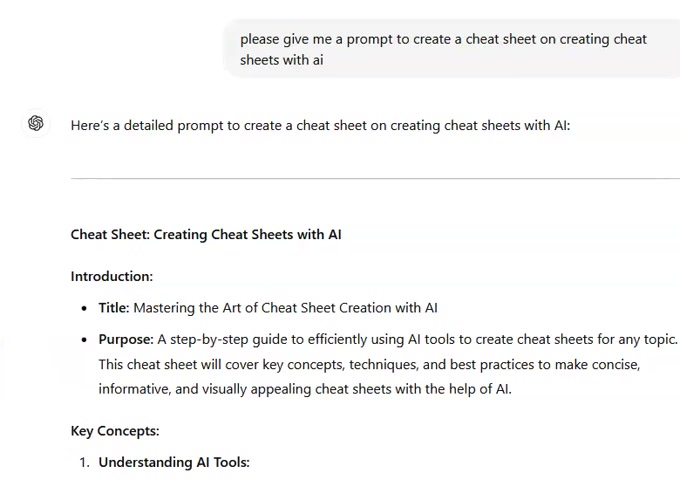Click the bullet point before Title
Image resolution: width=680 pixels, height=480 pixels.
coord(84,308)
